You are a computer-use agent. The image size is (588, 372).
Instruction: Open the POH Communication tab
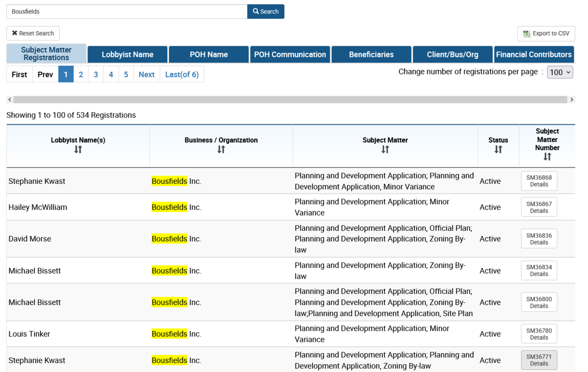click(x=290, y=54)
